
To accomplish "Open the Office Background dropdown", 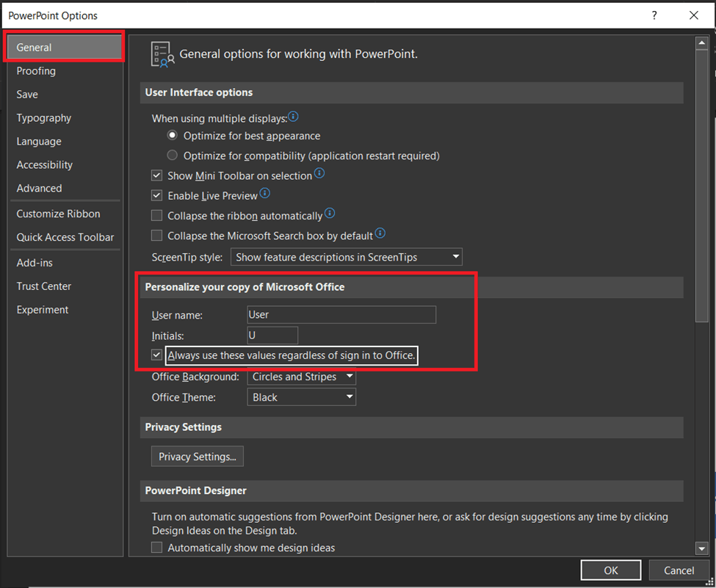I will pyautogui.click(x=301, y=377).
